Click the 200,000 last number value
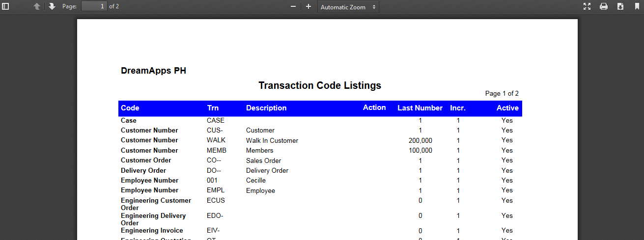 click(420, 140)
